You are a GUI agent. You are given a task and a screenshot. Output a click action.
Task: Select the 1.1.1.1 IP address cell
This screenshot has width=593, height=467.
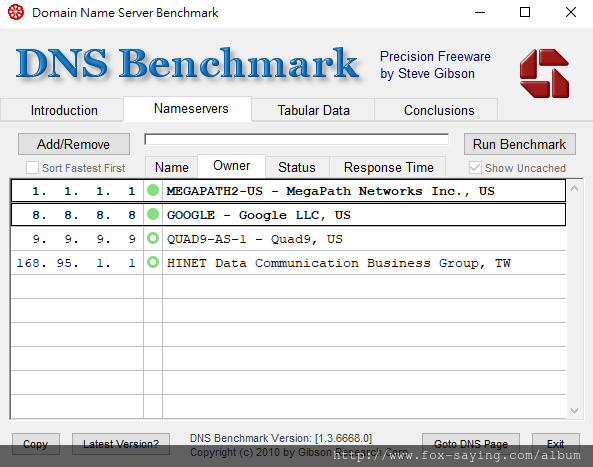click(78, 191)
